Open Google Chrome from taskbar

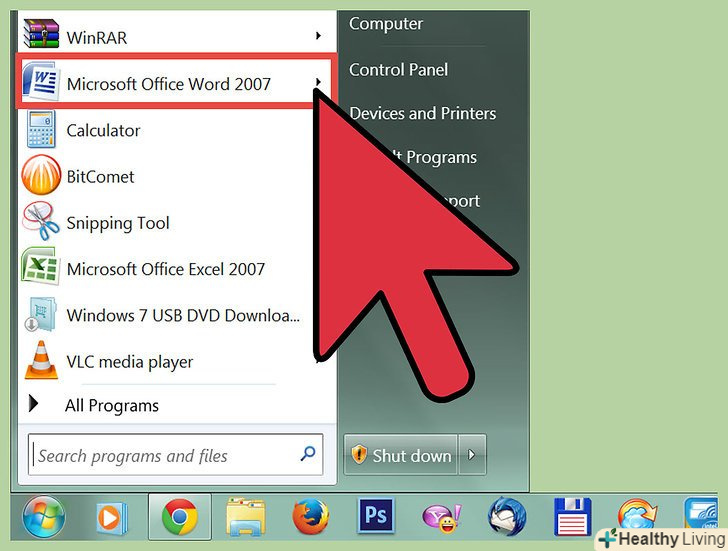[x=180, y=517]
